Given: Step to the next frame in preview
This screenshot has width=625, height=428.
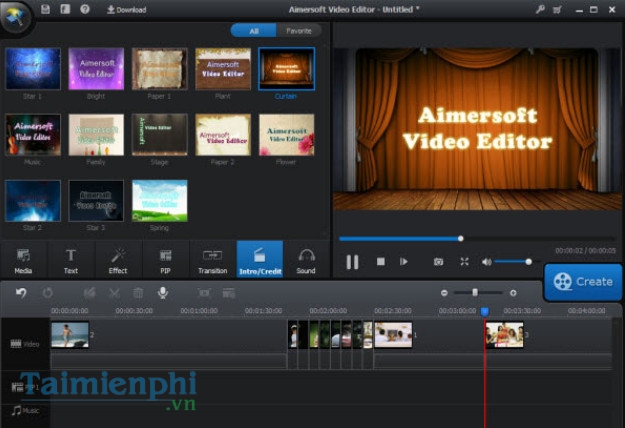Looking at the screenshot, I should [x=404, y=262].
